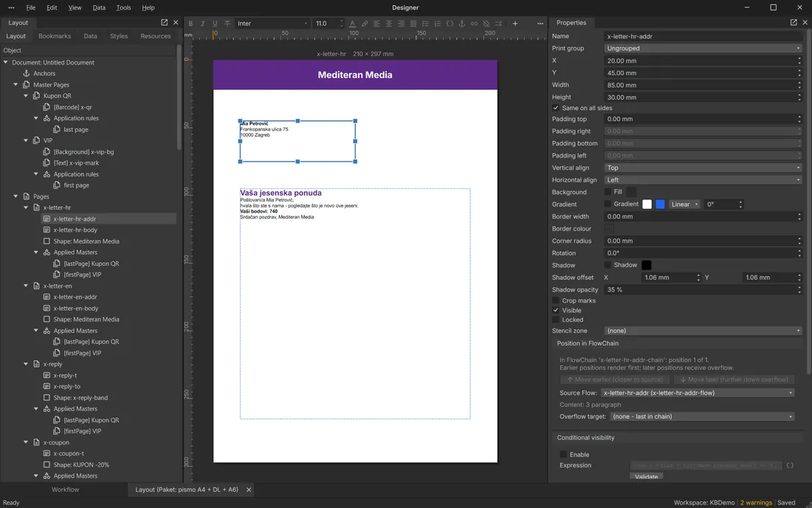Float the Properties panel

point(794,22)
